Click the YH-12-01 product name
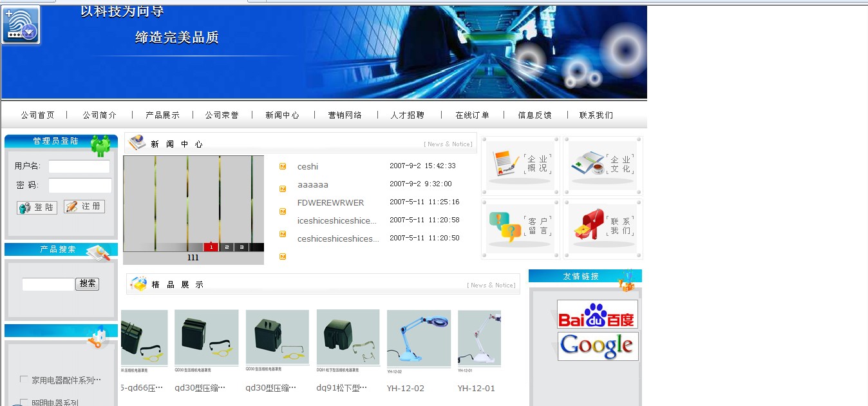The image size is (868, 406). click(476, 388)
